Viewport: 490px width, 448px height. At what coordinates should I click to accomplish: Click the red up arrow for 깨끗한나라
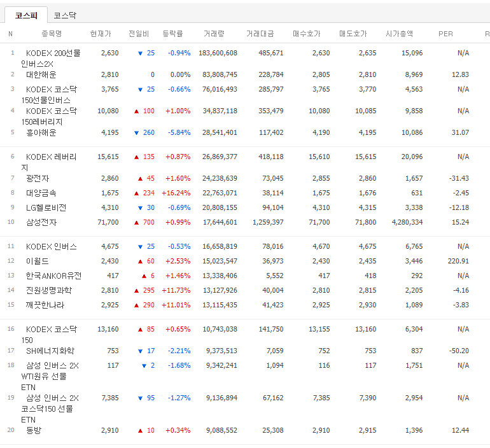click(136, 305)
